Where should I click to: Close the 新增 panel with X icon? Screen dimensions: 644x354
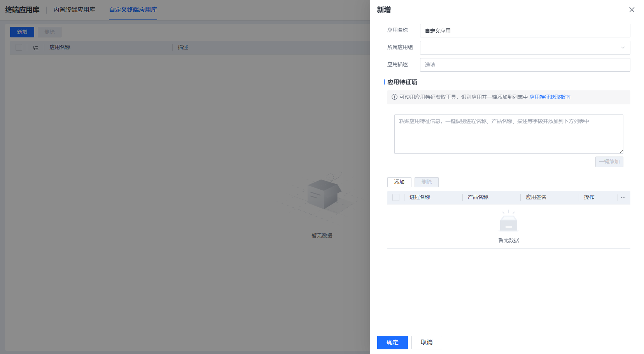coord(632,10)
